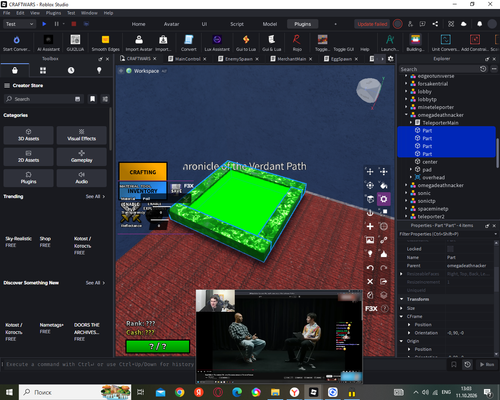Click the F3X undo arrow
Viewport: 500px width, 400px height.
tap(370, 268)
